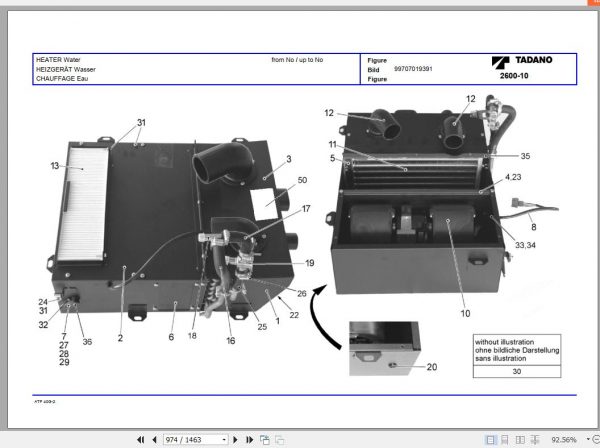Click part callout number 24

click(x=43, y=302)
